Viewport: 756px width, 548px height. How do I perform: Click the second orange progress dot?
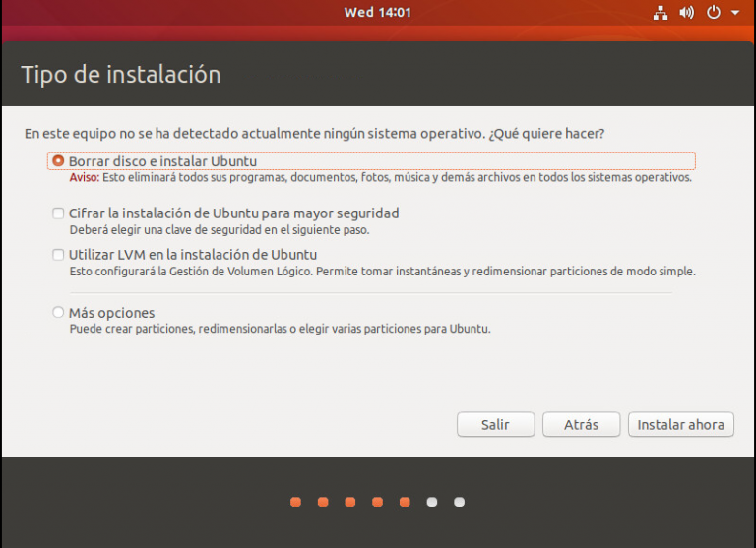click(323, 502)
